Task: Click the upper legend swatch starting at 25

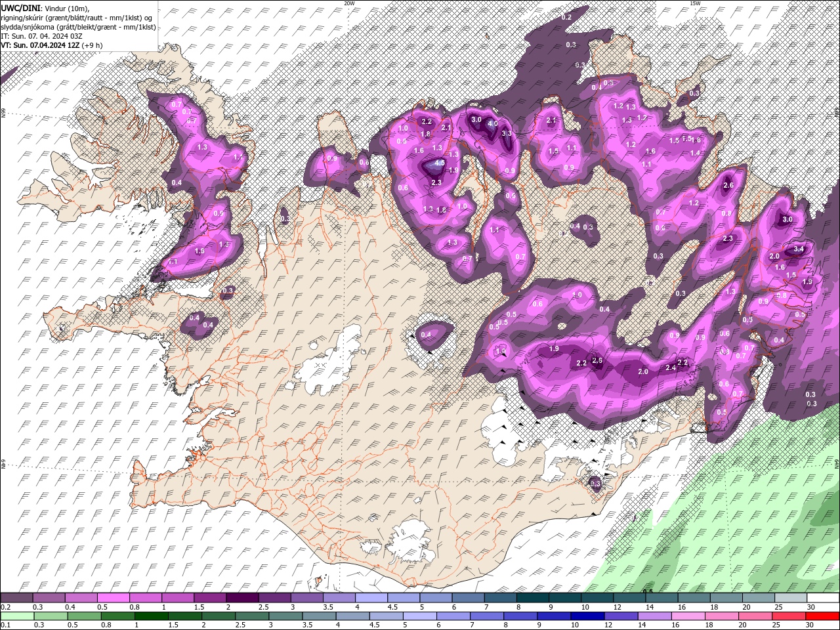Action: point(790,598)
